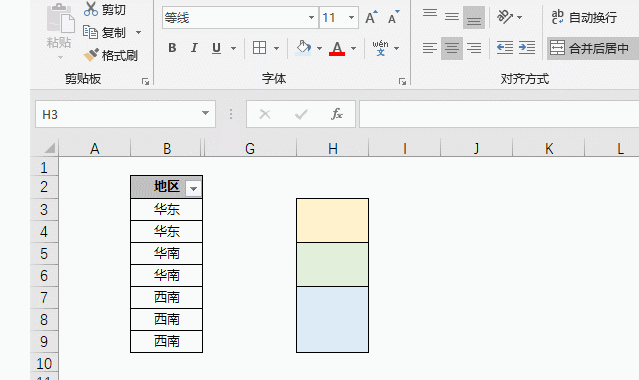Click the formula bar confirm checkmark

(x=301, y=114)
